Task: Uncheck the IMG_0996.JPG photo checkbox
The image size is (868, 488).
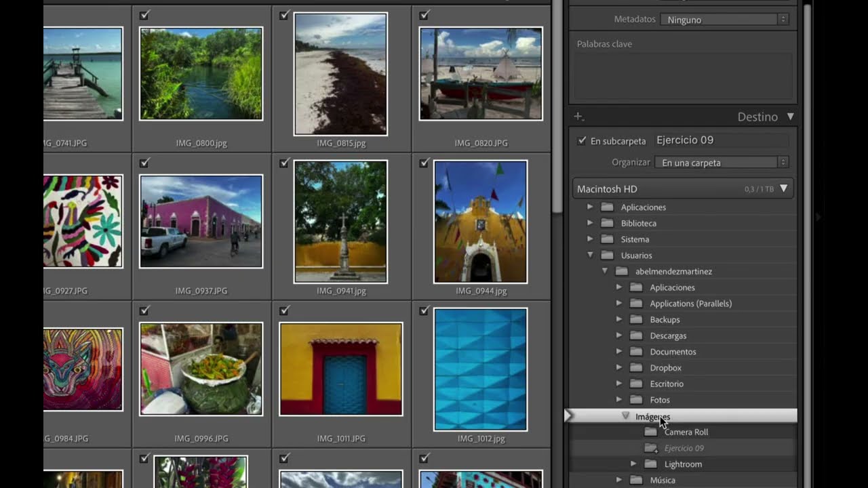Action: coord(144,310)
